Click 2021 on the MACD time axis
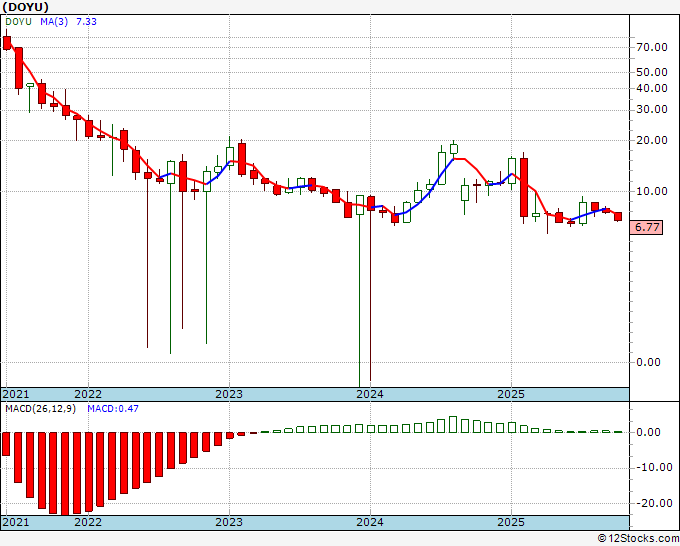Screen dimensions: 680x546 pos(16,522)
